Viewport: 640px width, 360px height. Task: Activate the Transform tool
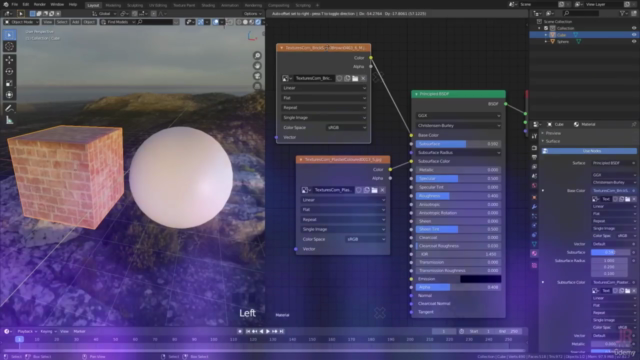[x=9, y=95]
